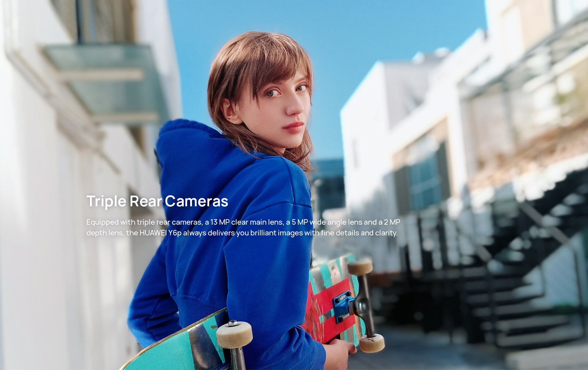The width and height of the screenshot is (588, 370).
Task: Click the "5 MP wide angle lens" phrase
Action: 327,222
